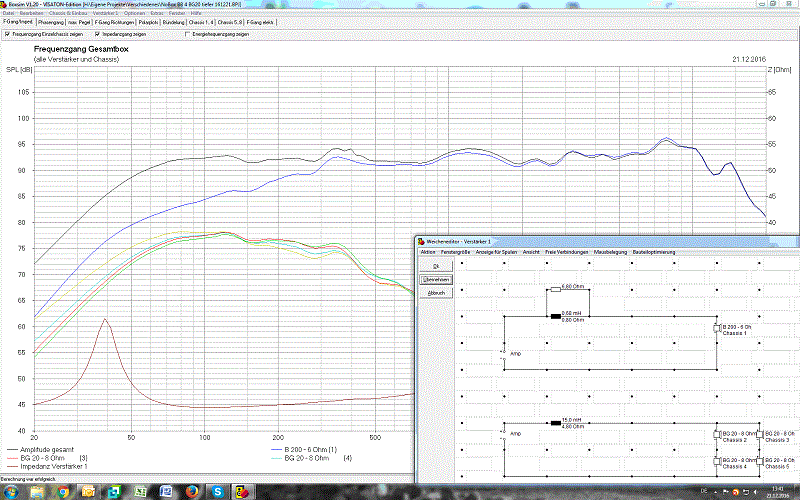The width and height of the screenshot is (800, 500).
Task: Open Firefox from the taskbar
Action: click(x=190, y=492)
